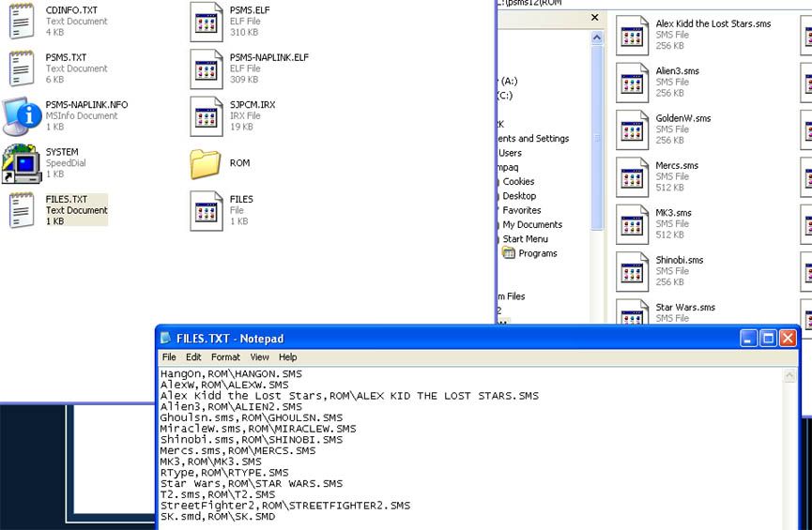Close the Explorer folders pane
The image size is (812, 530).
(x=595, y=18)
